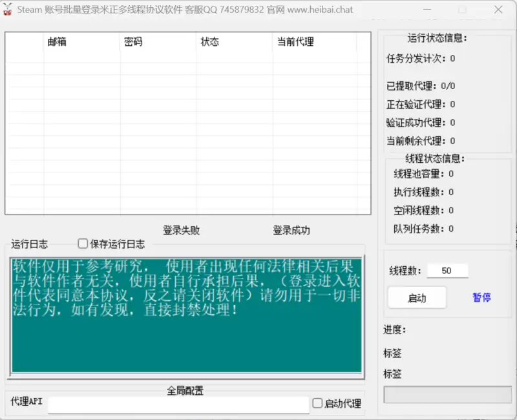517x420 pixels.
Task: Select the 线程数 field showing 50
Action: click(x=448, y=271)
